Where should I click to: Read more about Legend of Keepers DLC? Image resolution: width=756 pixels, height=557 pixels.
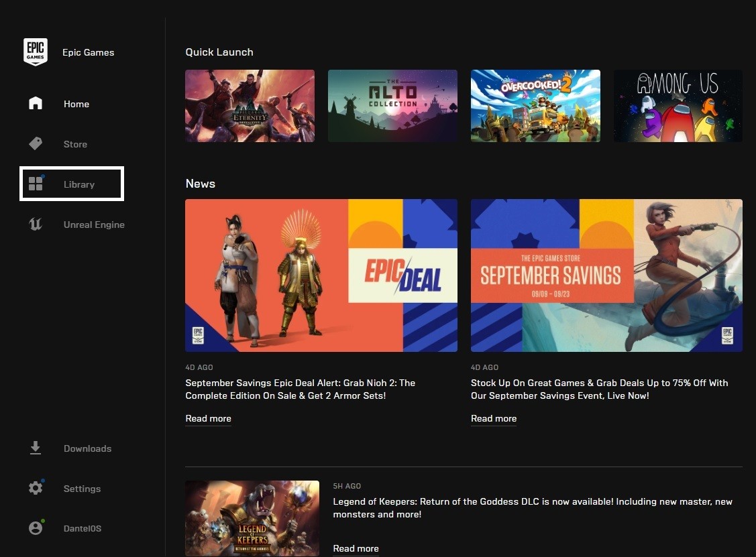pos(356,548)
